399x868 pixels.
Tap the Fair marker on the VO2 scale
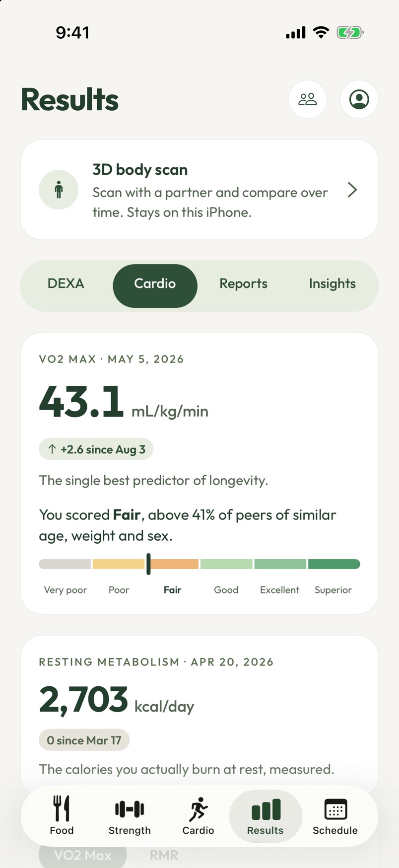point(148,564)
